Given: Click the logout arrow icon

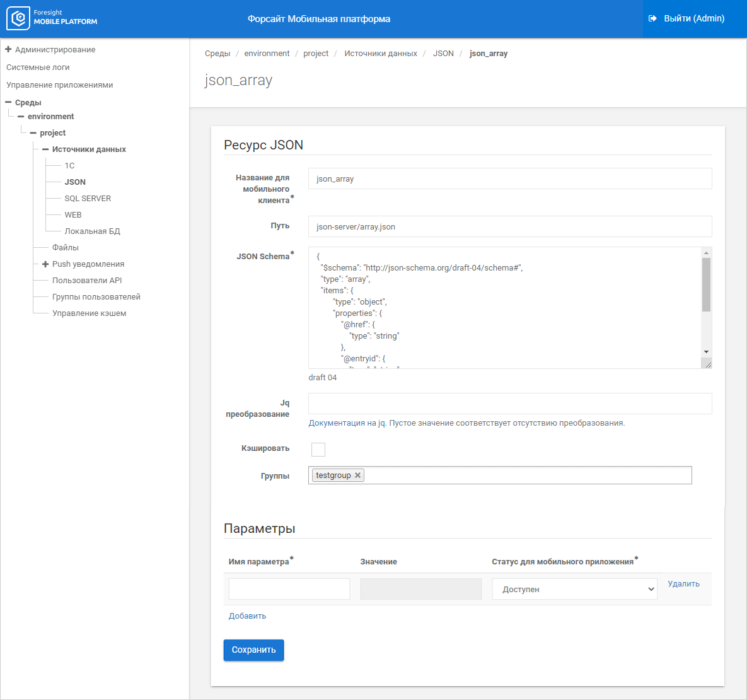Looking at the screenshot, I should click(652, 18).
